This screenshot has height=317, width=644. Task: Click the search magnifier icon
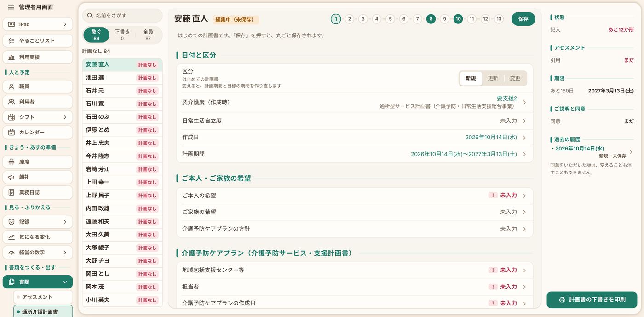pyautogui.click(x=90, y=16)
